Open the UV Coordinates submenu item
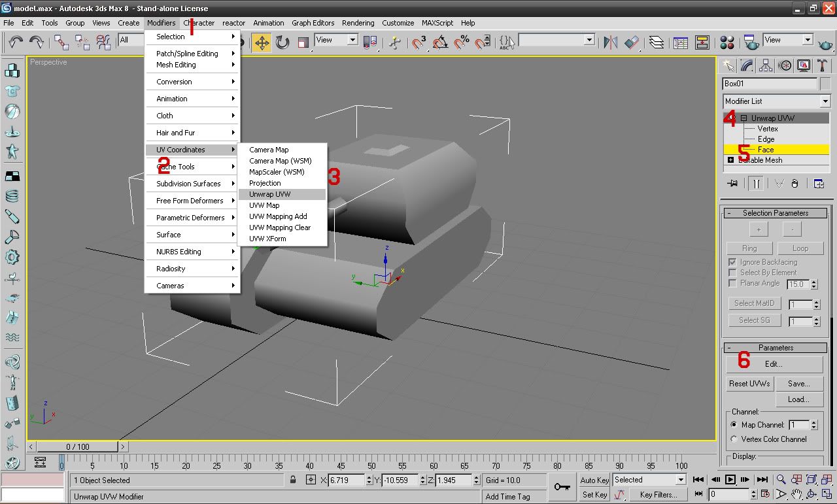 192,150
